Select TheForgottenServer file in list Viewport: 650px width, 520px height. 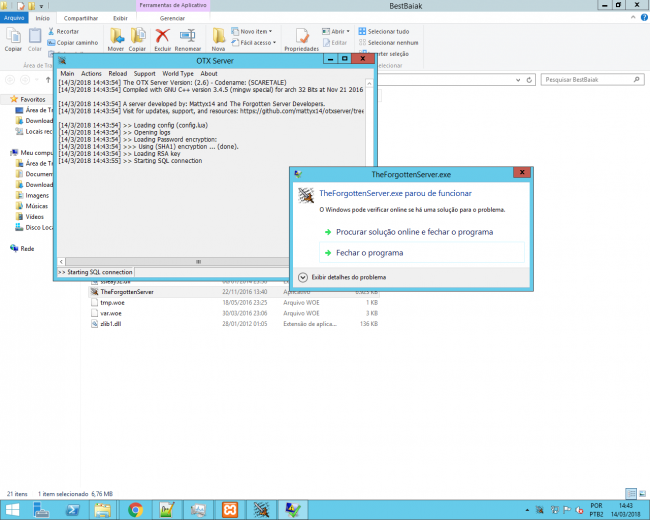(x=234, y=292)
